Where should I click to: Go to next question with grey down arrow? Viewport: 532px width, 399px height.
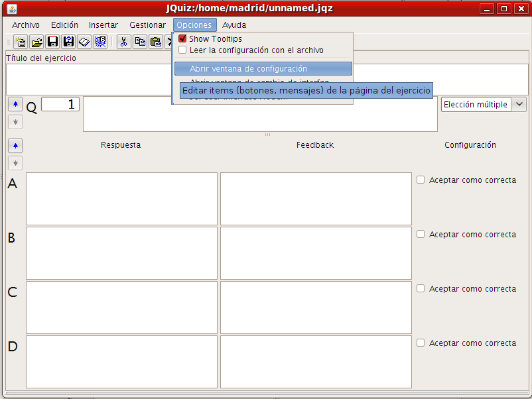click(15, 122)
